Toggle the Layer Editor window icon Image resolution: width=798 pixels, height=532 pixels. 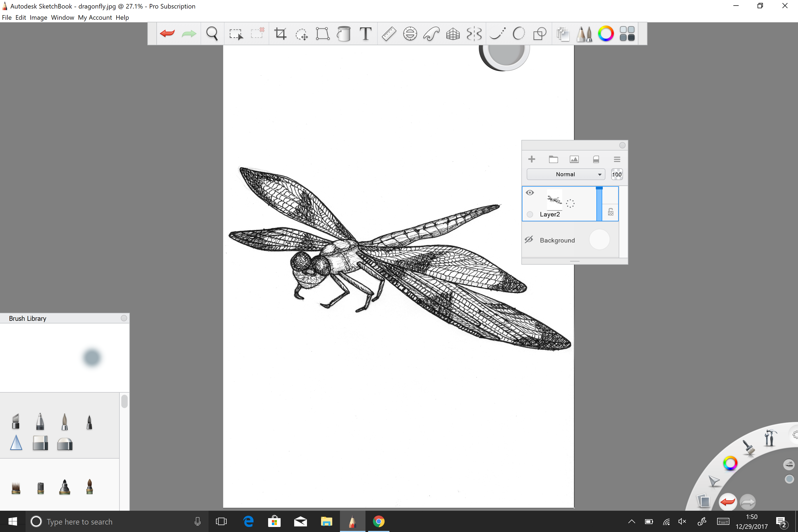(563, 34)
